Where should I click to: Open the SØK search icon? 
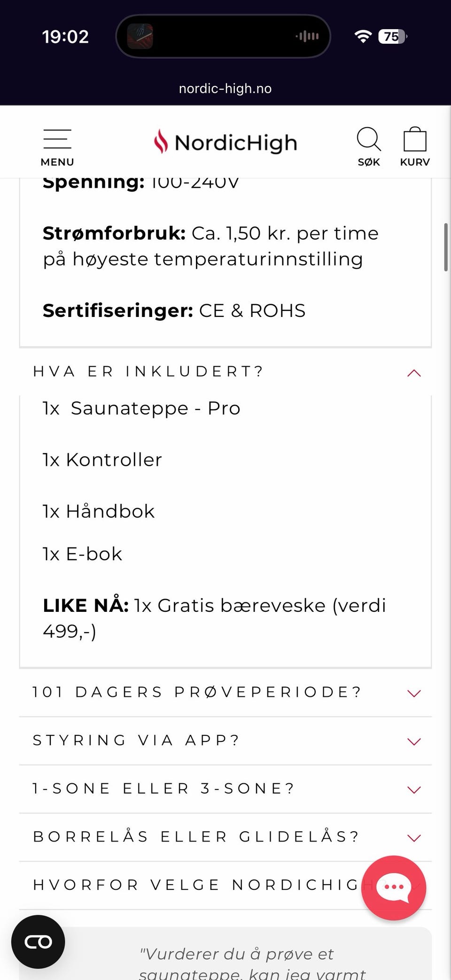369,141
